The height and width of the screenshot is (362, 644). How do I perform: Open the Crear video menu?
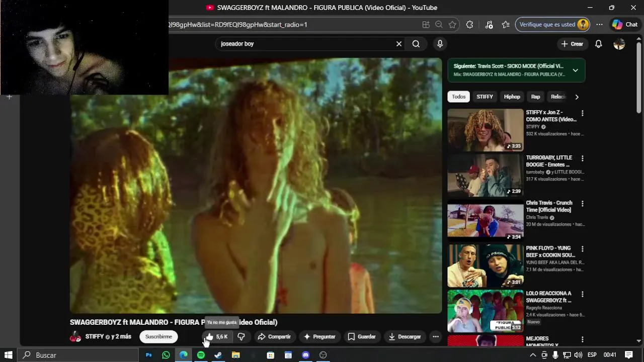coord(572,44)
